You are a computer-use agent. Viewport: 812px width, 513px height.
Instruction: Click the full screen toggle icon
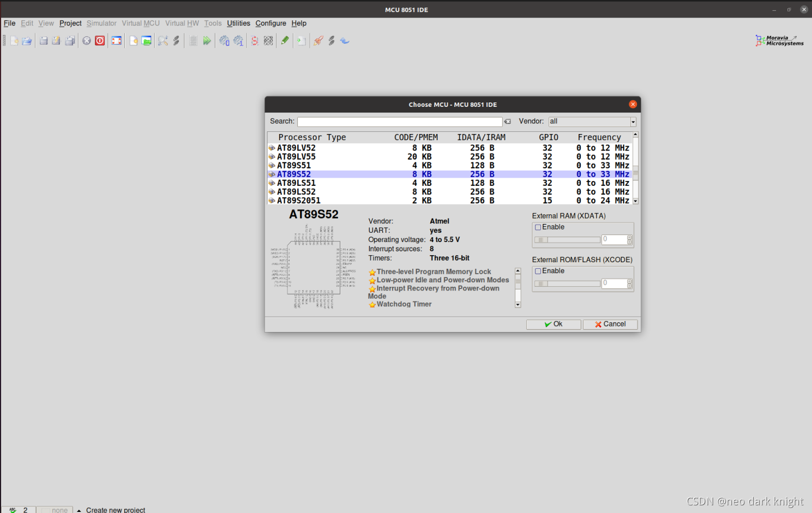point(117,41)
